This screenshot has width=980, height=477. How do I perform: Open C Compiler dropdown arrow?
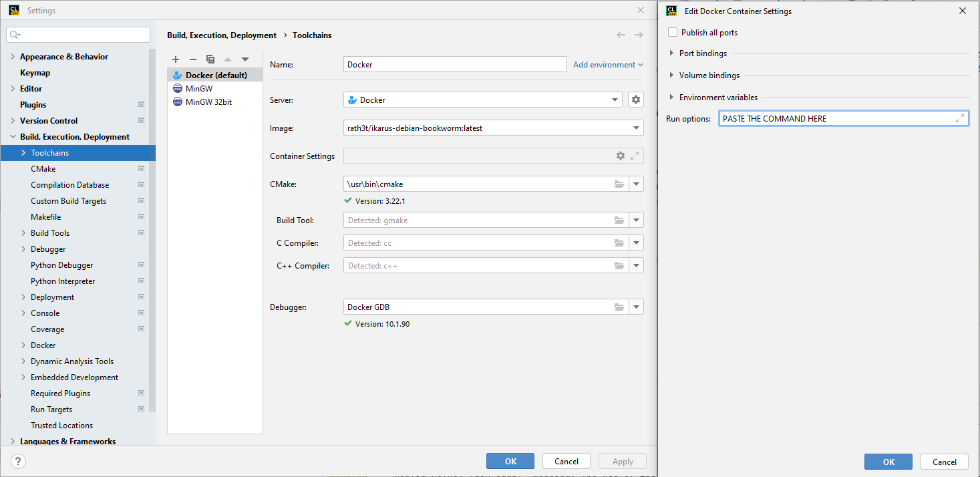point(637,243)
